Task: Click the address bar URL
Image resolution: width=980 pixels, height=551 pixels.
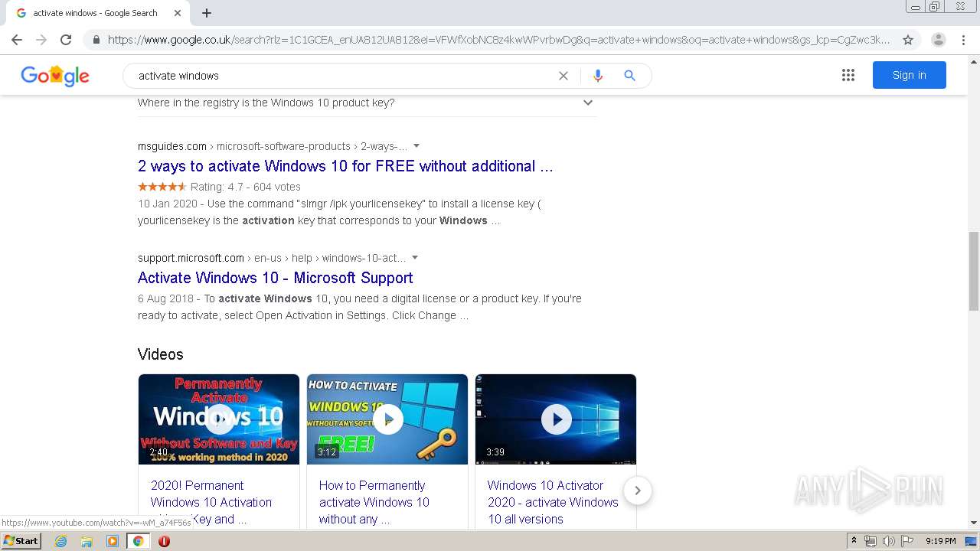Action: point(498,40)
